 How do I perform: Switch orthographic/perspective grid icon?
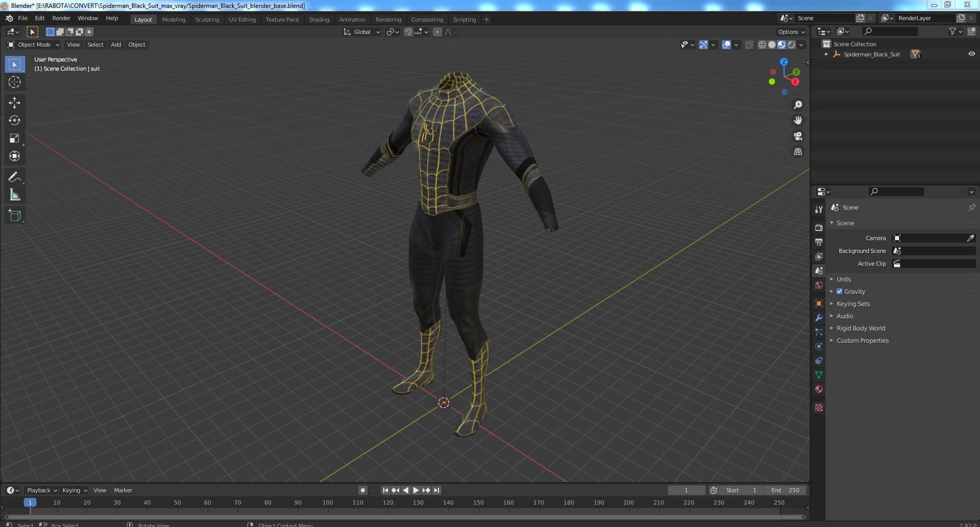(x=798, y=152)
